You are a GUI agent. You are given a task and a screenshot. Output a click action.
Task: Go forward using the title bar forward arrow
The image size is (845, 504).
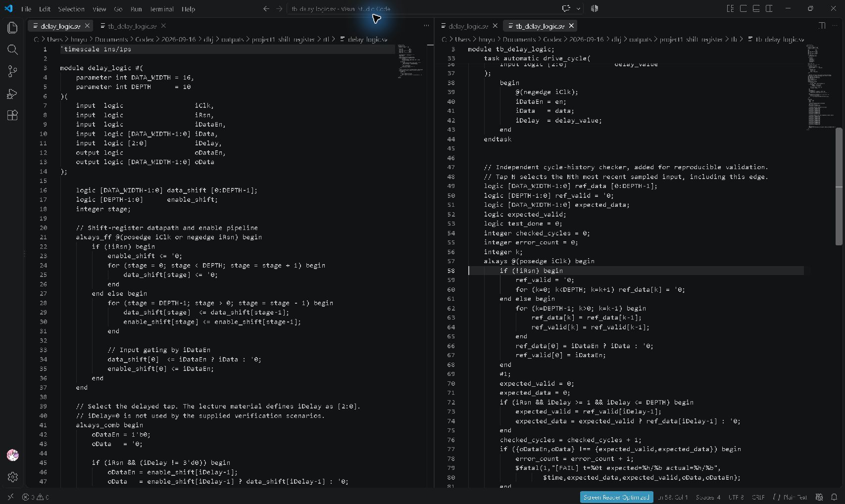pyautogui.click(x=279, y=8)
